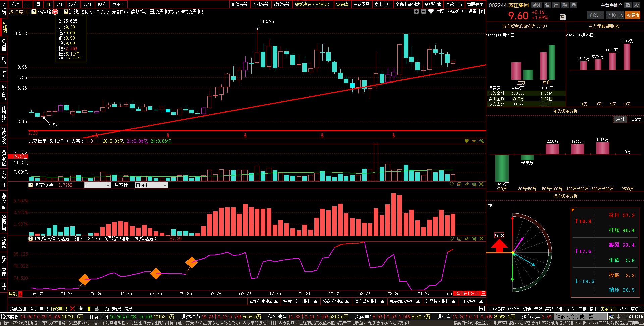This screenshot has height=326, width=644.
Task: Open 三榜 tab in bottom right bar
Action: [582, 309]
